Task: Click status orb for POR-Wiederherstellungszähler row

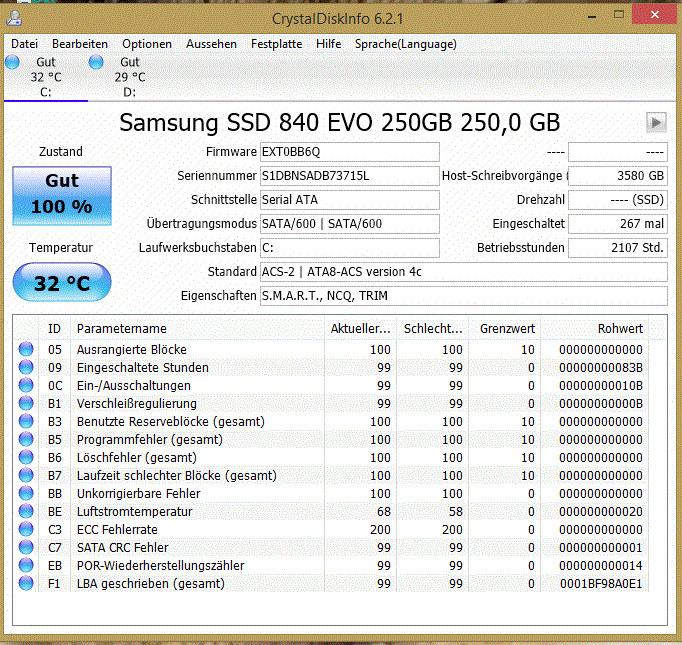Action: click(x=26, y=565)
